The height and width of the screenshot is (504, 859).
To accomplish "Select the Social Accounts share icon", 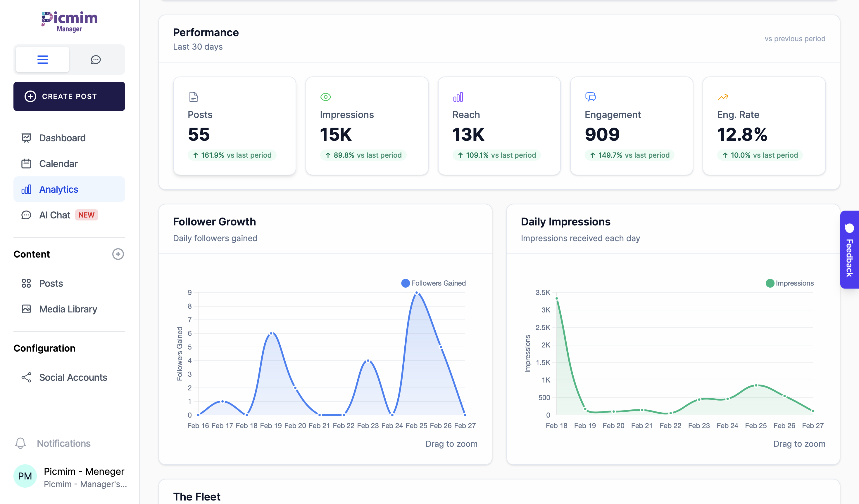I will pyautogui.click(x=26, y=377).
